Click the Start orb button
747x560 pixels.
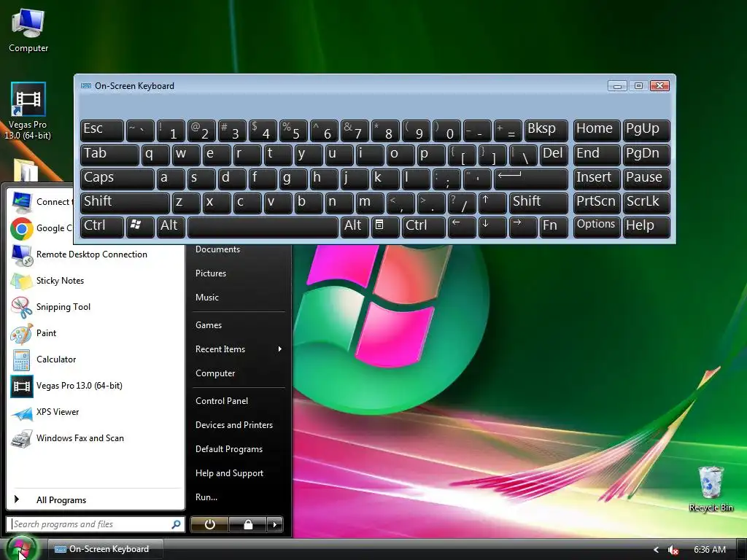pos(21,548)
